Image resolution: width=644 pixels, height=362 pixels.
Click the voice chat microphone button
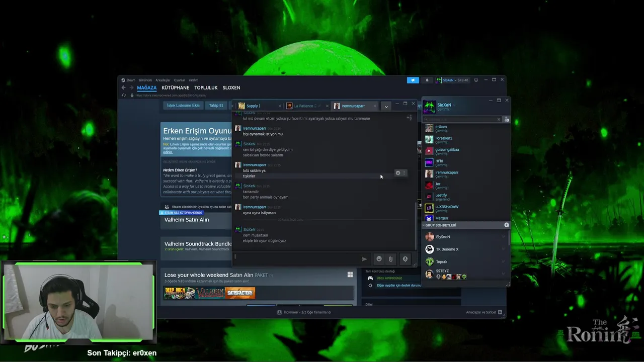click(405, 259)
